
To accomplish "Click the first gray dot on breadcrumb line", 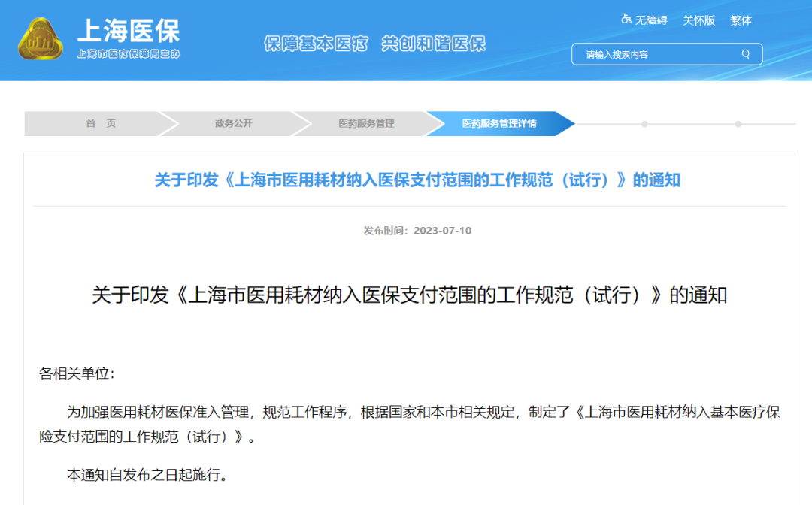I will pos(644,124).
